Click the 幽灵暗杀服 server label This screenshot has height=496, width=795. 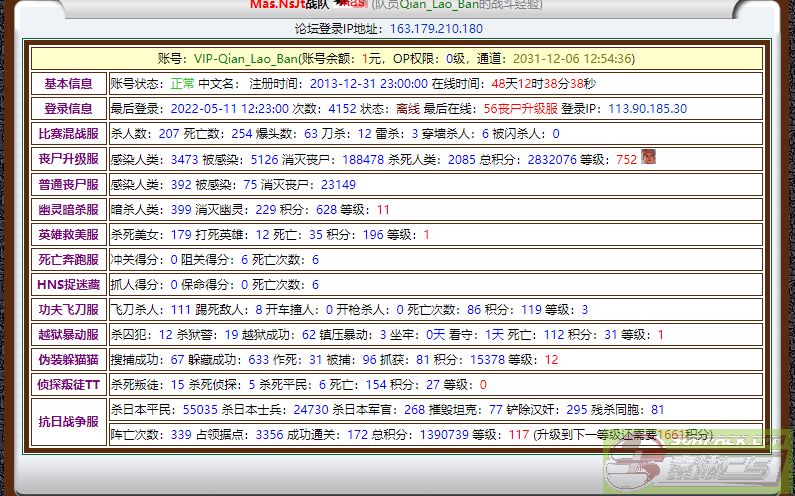pyautogui.click(x=68, y=210)
